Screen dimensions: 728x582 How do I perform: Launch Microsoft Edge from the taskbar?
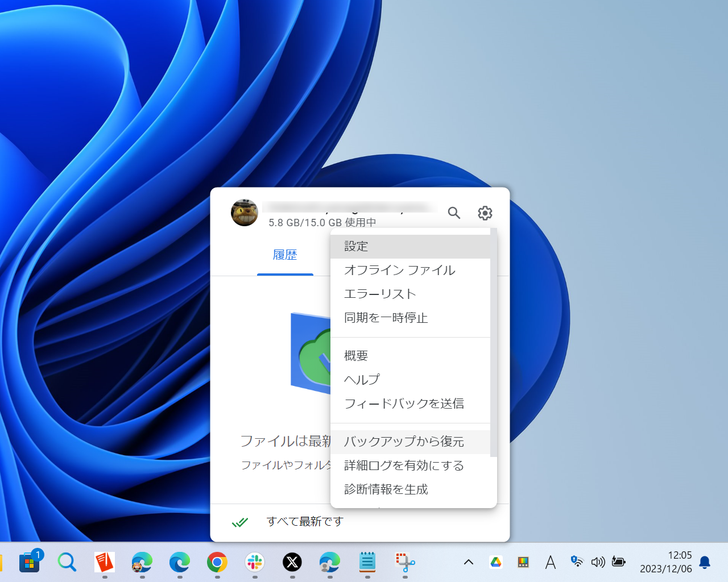click(x=179, y=563)
